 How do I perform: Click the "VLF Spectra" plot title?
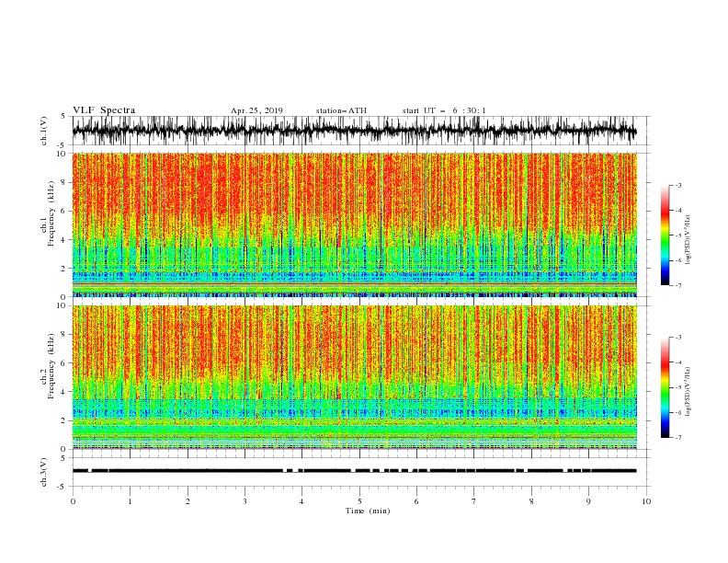[x=104, y=110]
